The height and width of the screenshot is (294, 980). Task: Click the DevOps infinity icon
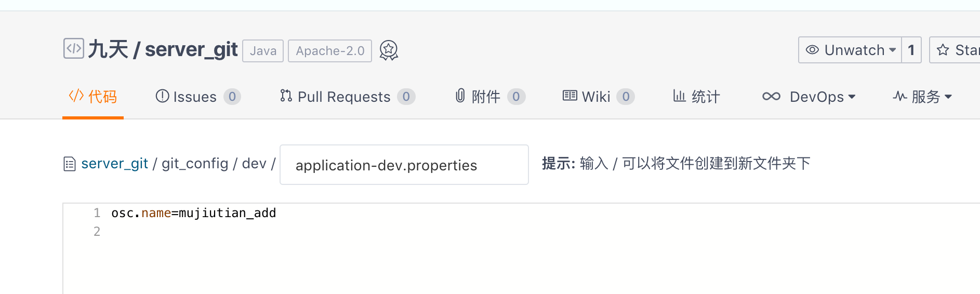[771, 97]
